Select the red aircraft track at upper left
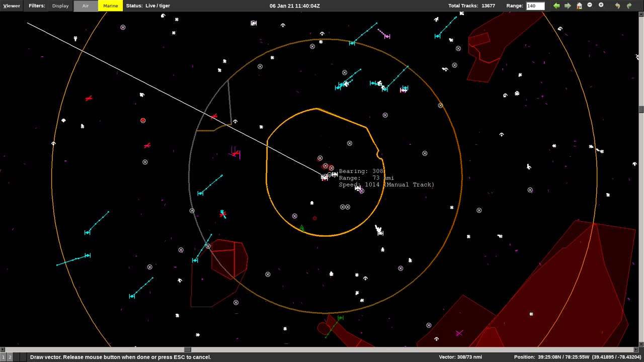The width and height of the screenshot is (644, 362). [89, 99]
